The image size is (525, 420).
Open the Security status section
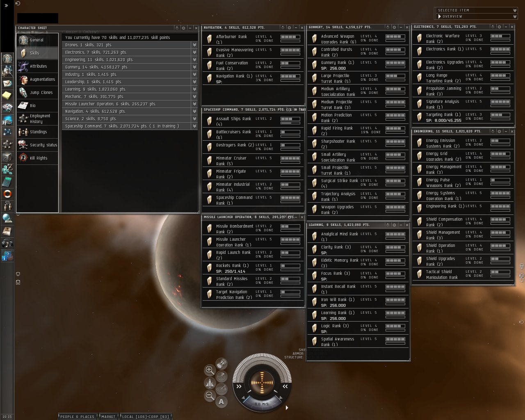37,145
